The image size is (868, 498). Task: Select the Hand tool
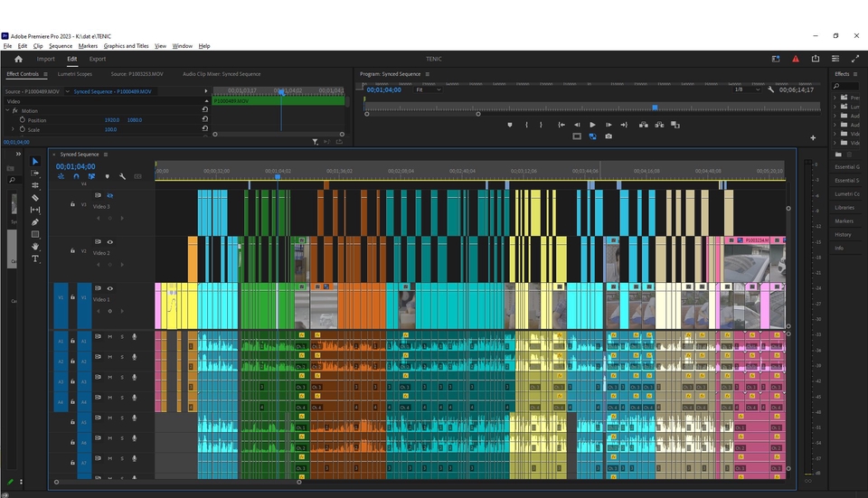[35, 246]
